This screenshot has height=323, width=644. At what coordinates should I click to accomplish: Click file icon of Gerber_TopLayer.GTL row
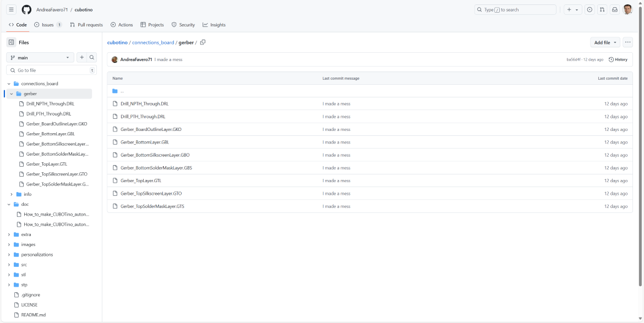click(115, 180)
